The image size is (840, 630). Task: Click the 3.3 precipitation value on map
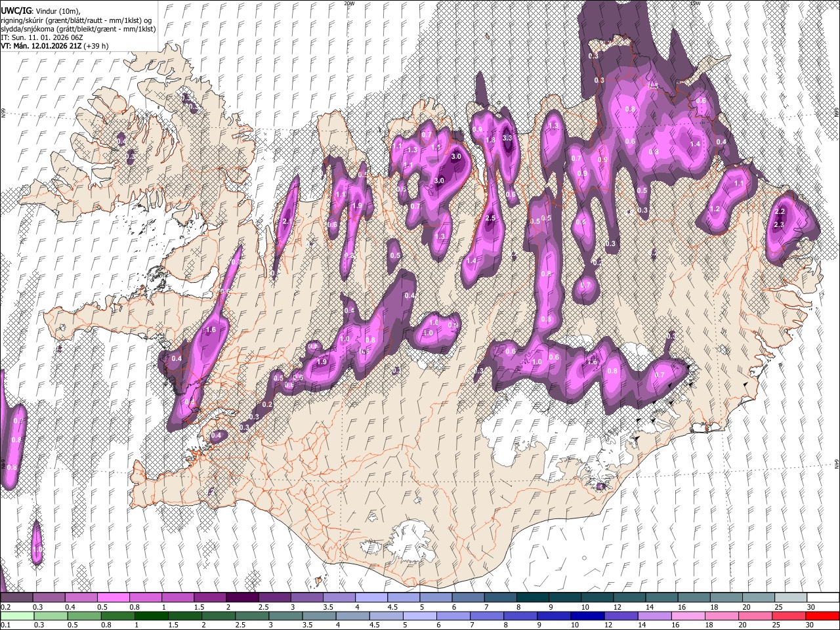point(507,138)
